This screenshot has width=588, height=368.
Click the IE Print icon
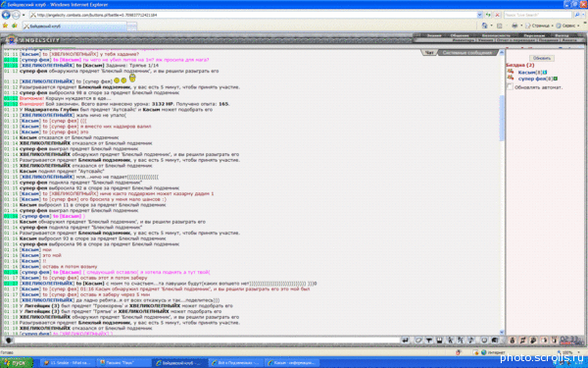pyautogui.click(x=514, y=26)
